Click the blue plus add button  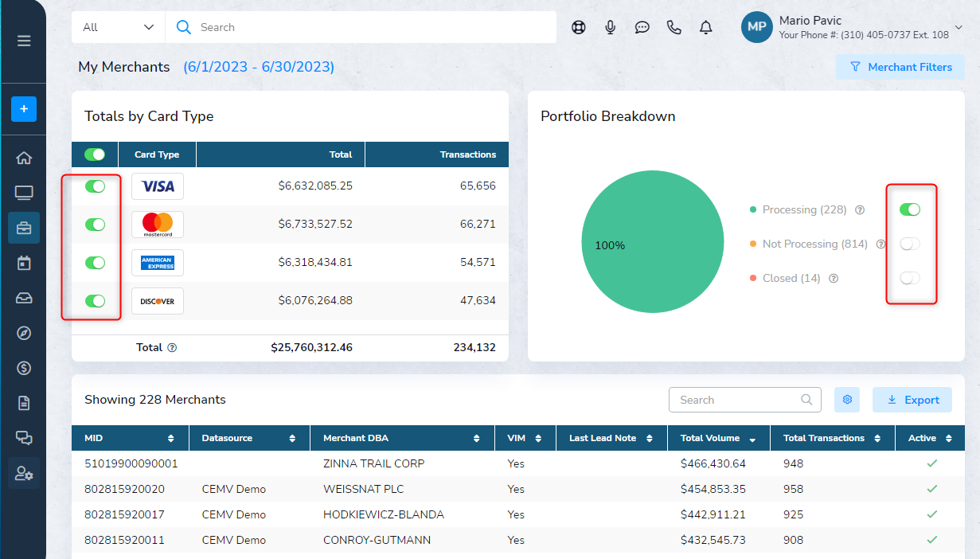24,109
